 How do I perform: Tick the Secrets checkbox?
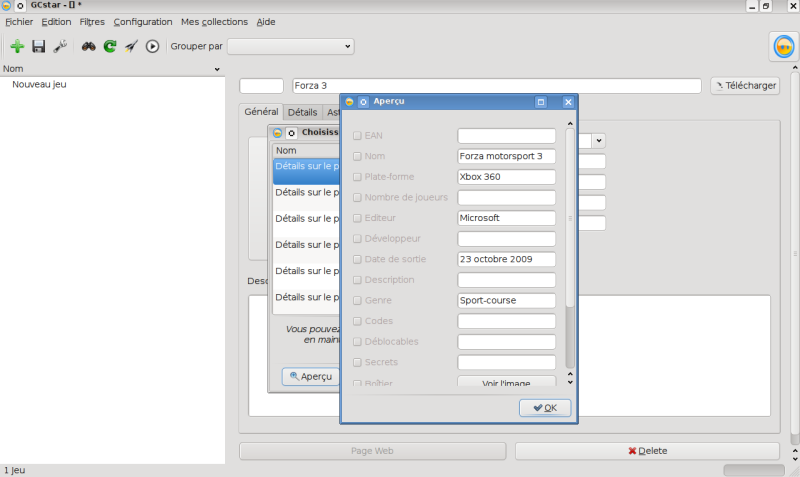357,362
